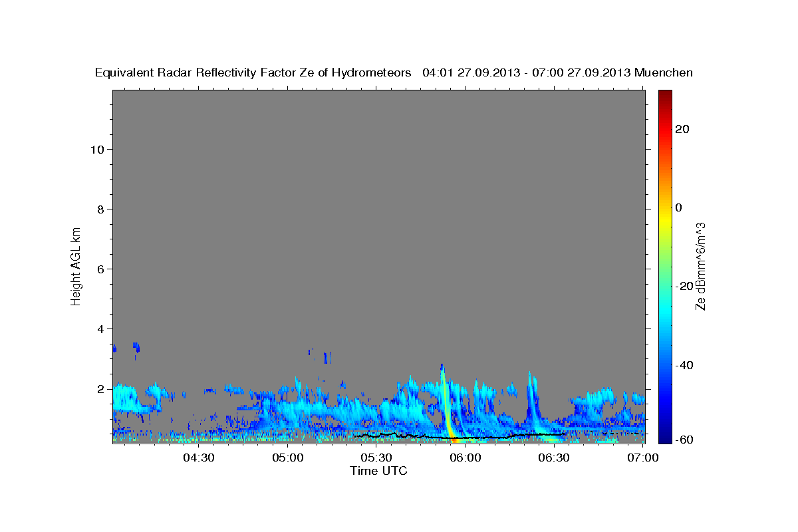Click the 04:30 time tick label
Viewport: 798px width, 532px height.
tap(199, 458)
